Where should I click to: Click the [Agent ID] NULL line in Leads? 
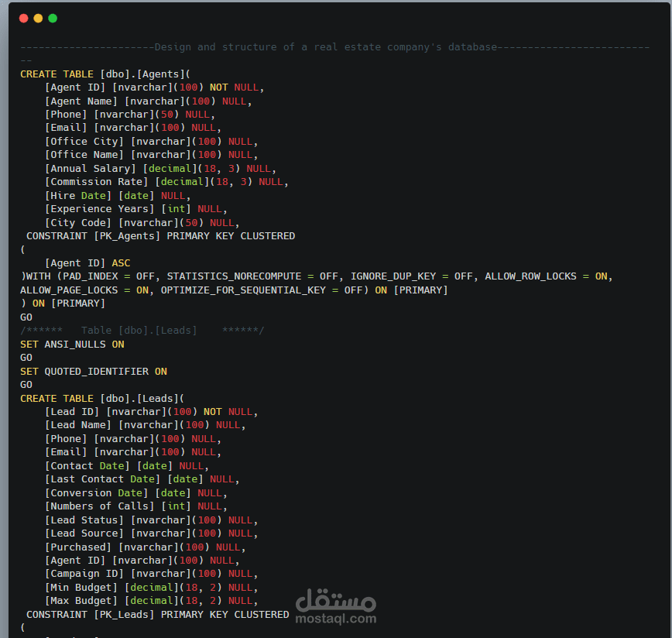pos(142,561)
